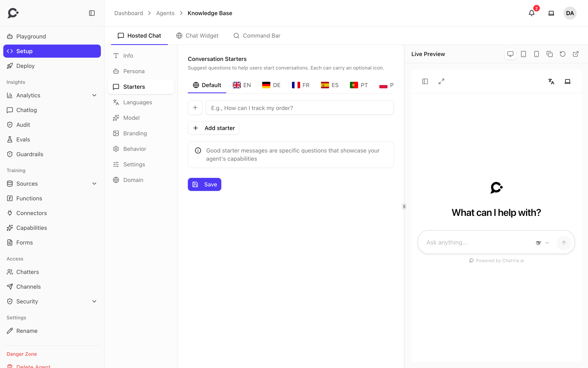Click the send arrow in chat preview
The width and height of the screenshot is (588, 368).
(564, 243)
